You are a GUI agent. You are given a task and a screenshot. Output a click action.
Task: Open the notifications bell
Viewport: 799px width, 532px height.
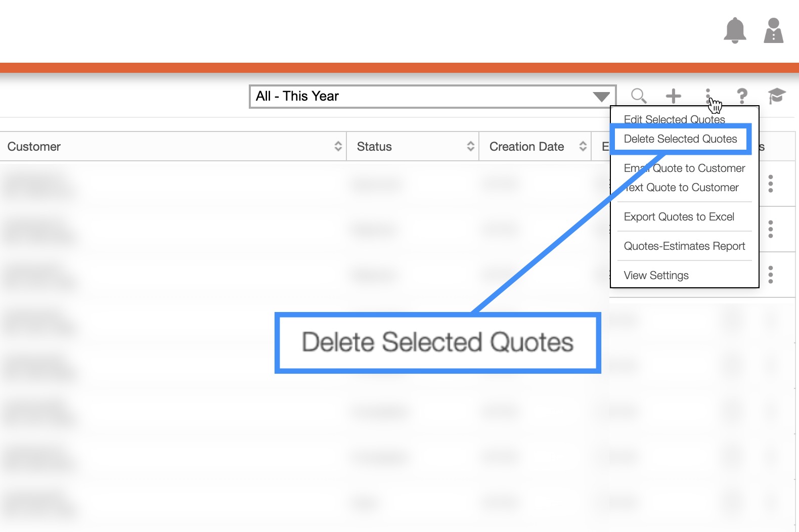click(735, 31)
